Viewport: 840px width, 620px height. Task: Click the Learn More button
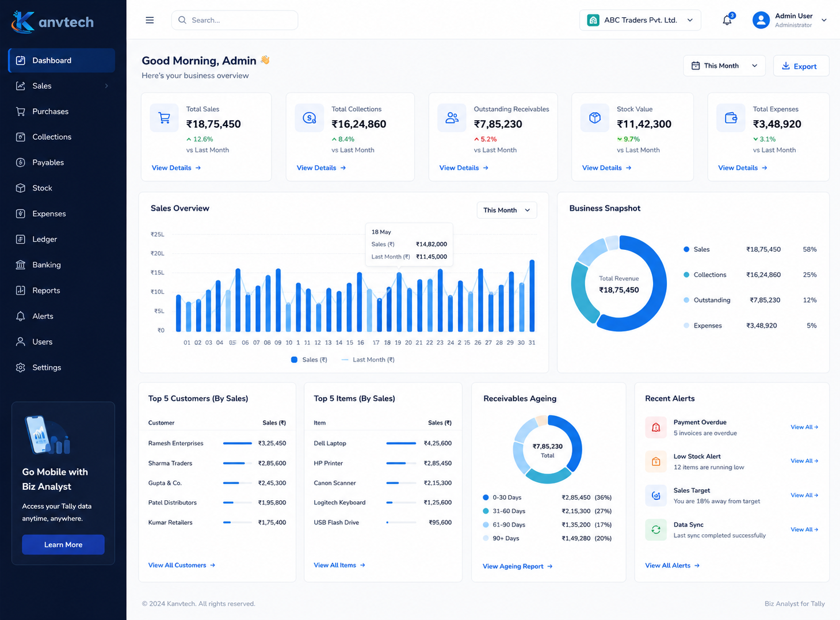point(63,545)
